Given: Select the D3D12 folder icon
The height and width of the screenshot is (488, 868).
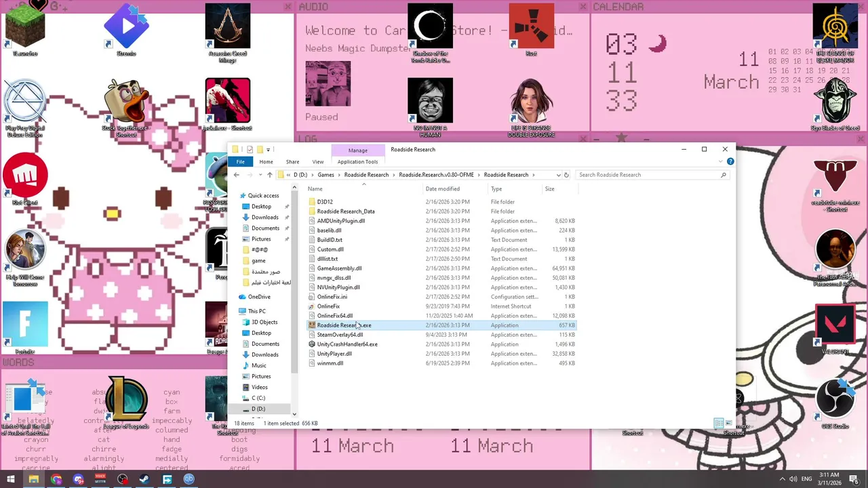Looking at the screenshot, I should pos(312,202).
